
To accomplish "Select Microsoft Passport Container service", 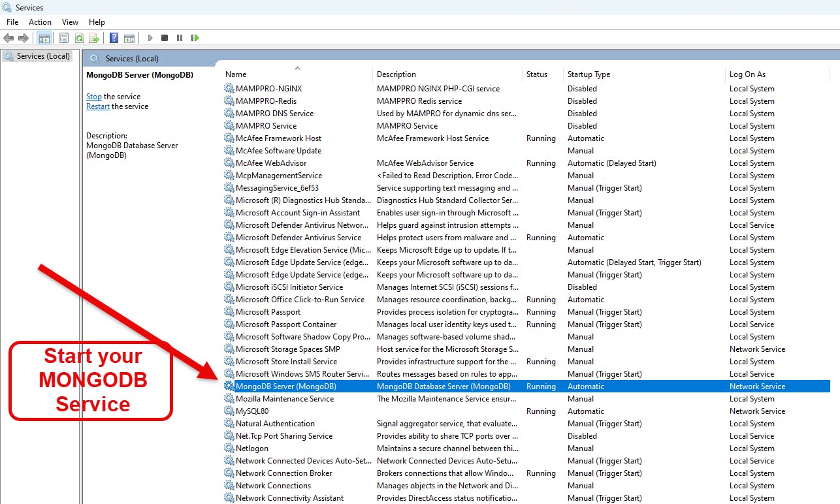I will (x=286, y=324).
